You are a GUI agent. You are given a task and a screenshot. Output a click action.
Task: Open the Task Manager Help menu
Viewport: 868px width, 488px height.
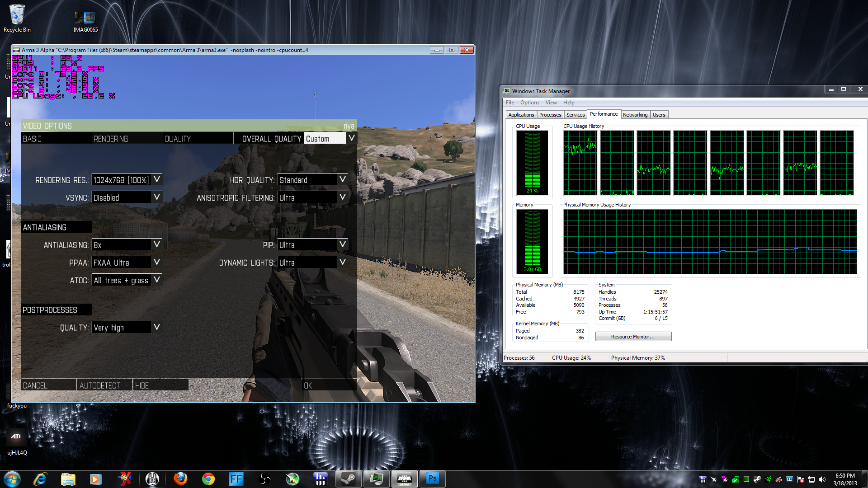pos(569,103)
